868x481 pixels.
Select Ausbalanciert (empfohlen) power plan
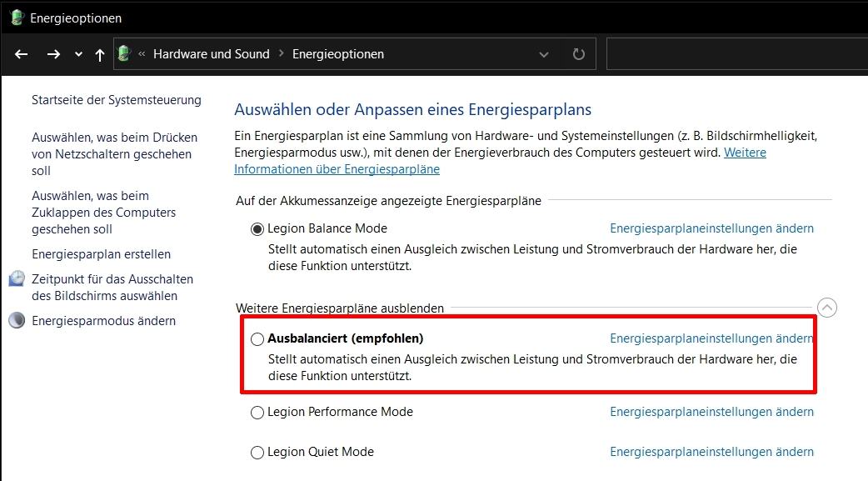(257, 339)
